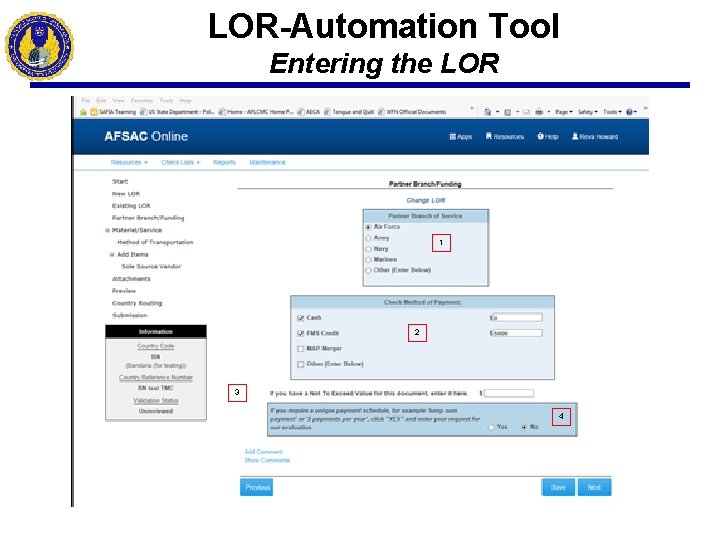Open the Tongue and Quill favorite
Viewport: 720px width, 540px height.
tap(349, 112)
